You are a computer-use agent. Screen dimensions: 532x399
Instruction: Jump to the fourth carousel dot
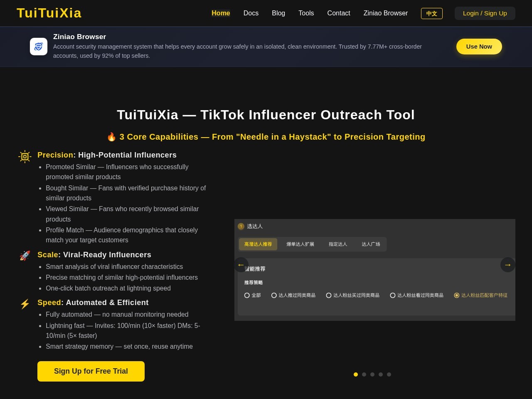[x=381, y=374]
